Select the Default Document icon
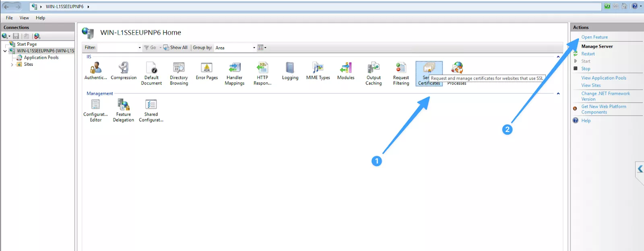This screenshot has height=251, width=644. (151, 68)
